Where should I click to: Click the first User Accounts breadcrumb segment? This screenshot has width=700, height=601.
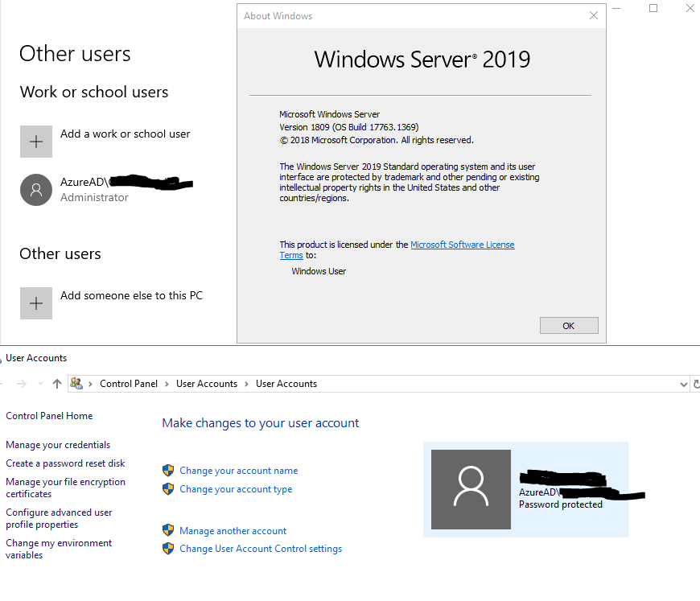point(207,384)
